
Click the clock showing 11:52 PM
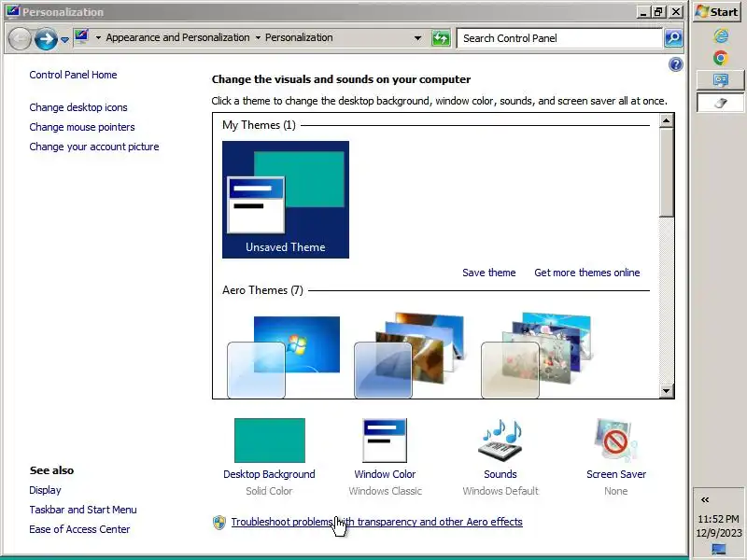point(718,519)
